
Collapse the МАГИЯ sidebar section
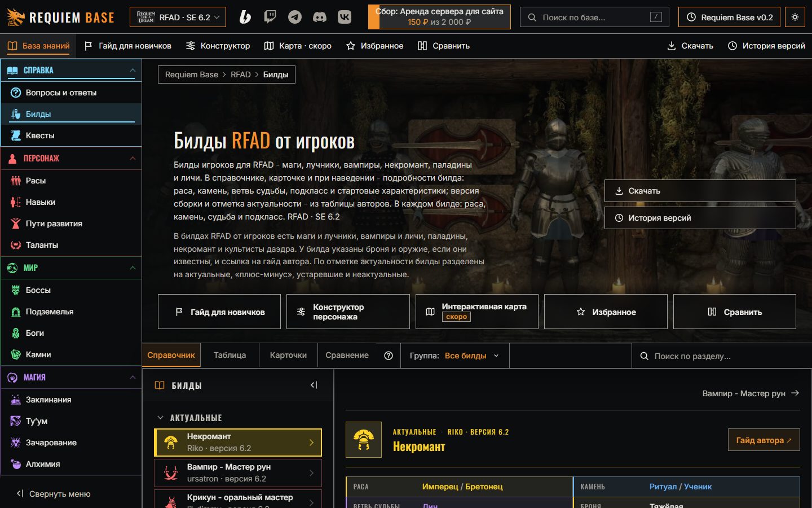[x=71, y=377]
